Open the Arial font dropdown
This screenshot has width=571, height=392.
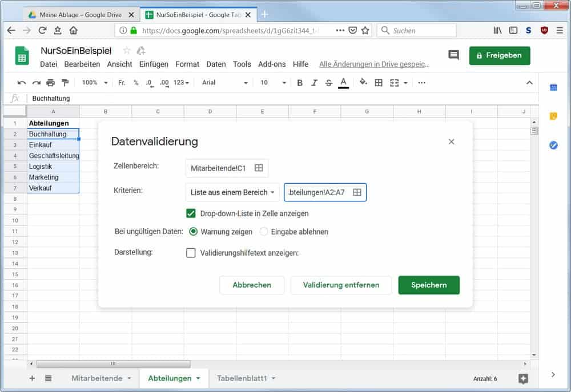pos(225,83)
